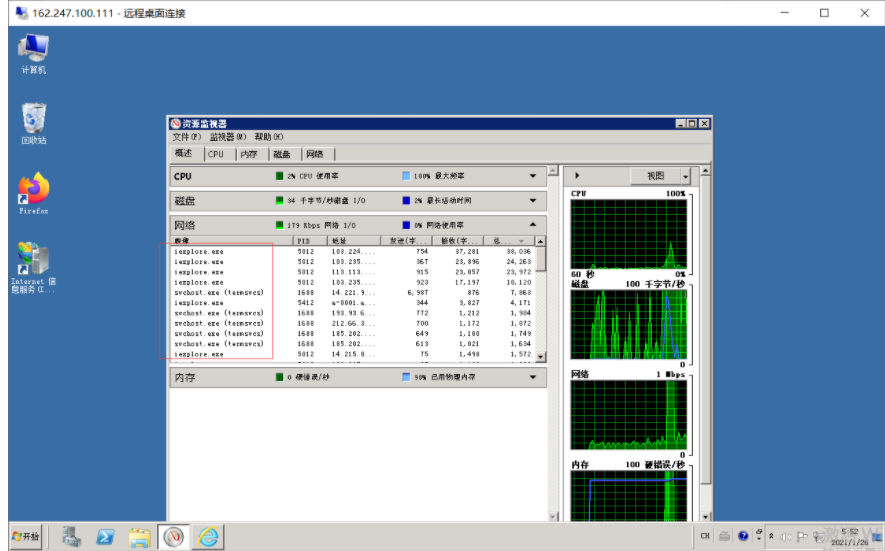The width and height of the screenshot is (885, 551).
Task: Open the 视图 views dropdown arrow
Action: [x=685, y=176]
